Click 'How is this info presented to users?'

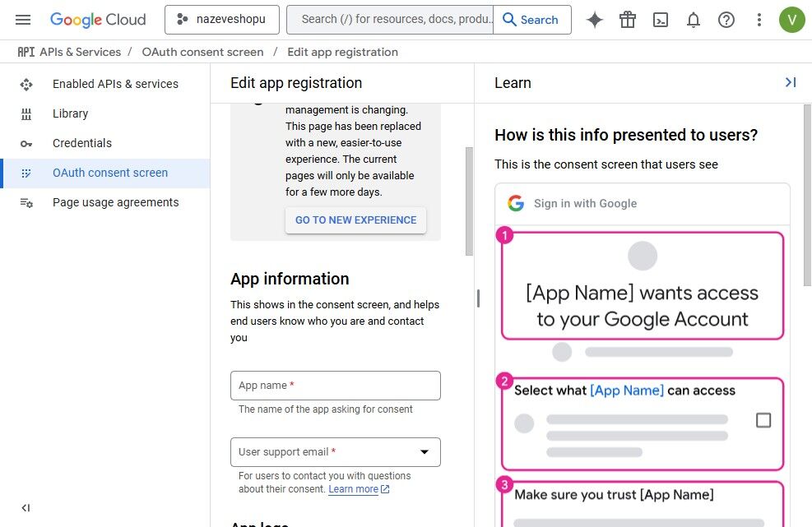coord(626,135)
